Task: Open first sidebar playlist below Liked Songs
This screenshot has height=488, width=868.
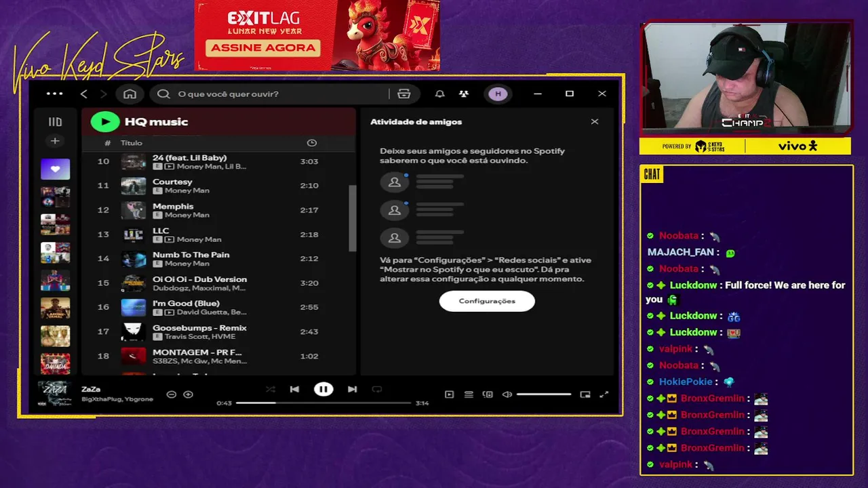Action: coord(55,197)
